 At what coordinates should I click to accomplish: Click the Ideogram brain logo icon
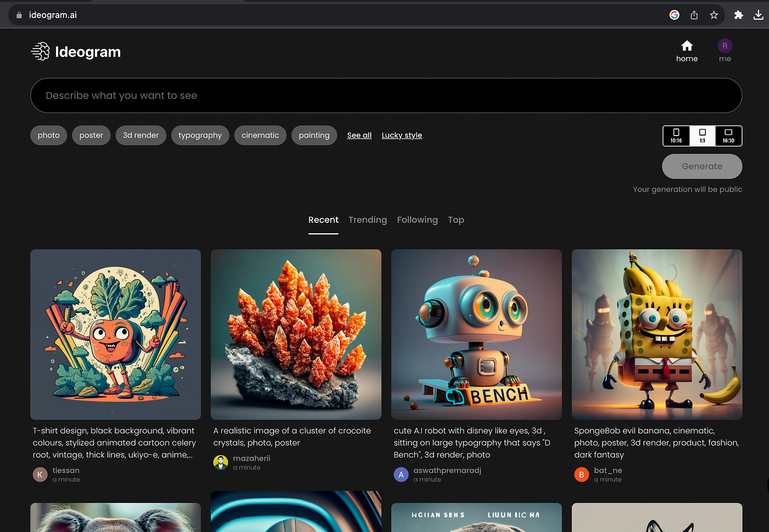[41, 52]
